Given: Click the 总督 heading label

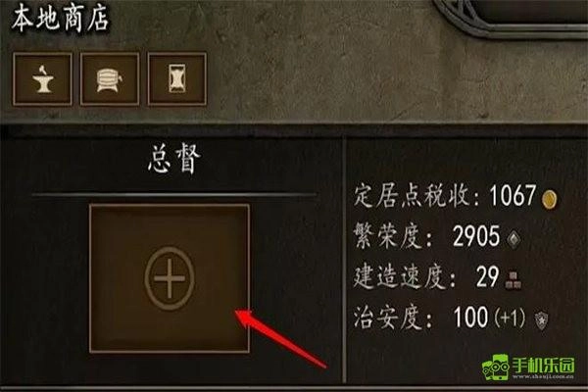Looking at the screenshot, I should [x=174, y=159].
